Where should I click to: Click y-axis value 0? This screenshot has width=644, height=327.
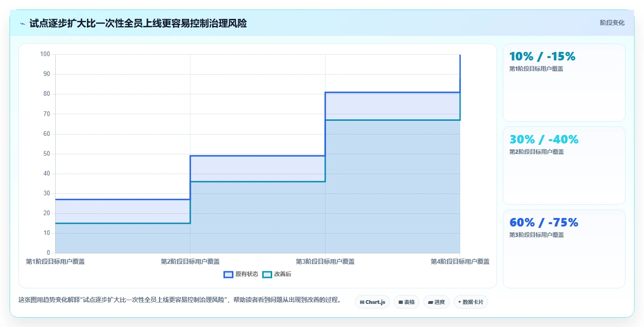48,253
